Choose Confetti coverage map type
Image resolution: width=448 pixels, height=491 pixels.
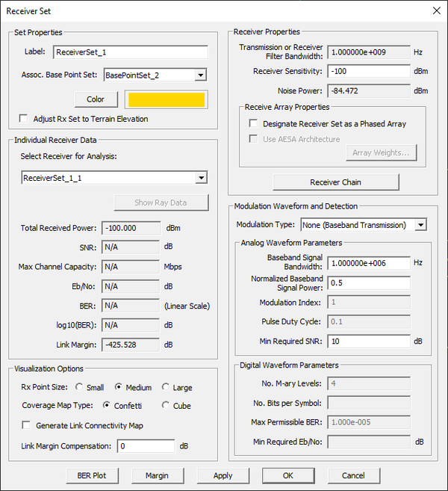click(x=107, y=405)
